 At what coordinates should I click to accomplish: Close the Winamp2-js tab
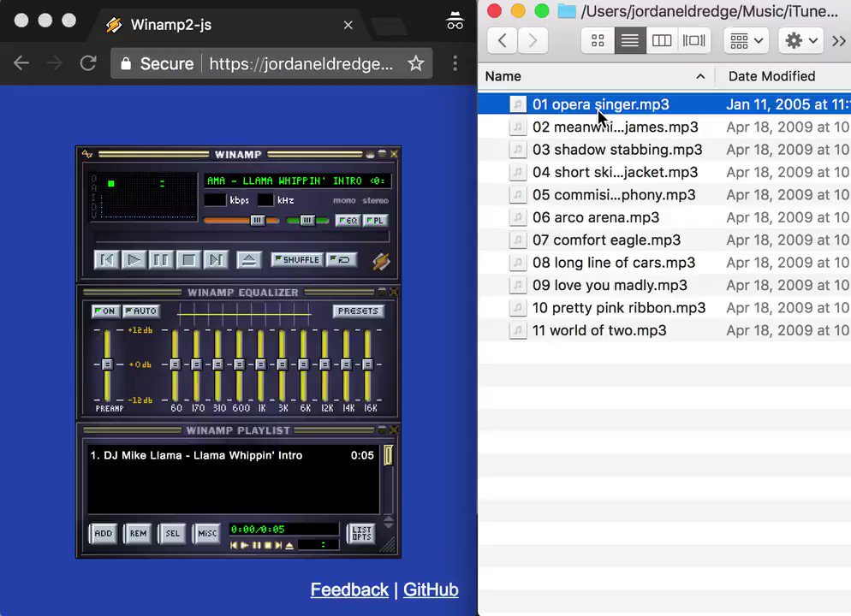click(348, 25)
